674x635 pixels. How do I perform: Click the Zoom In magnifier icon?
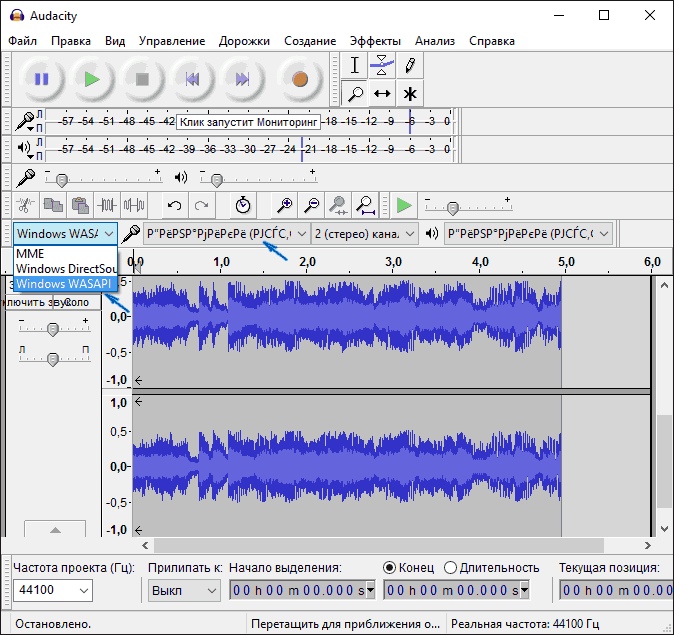pyautogui.click(x=285, y=205)
